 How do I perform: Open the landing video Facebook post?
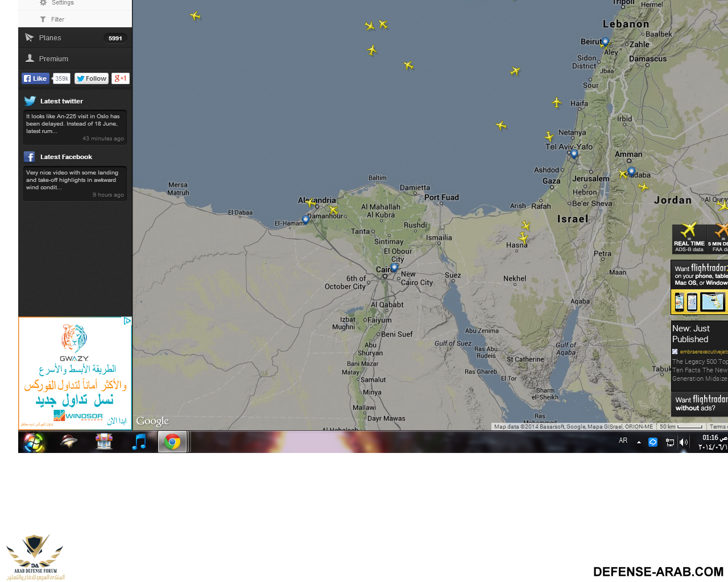(x=75, y=183)
